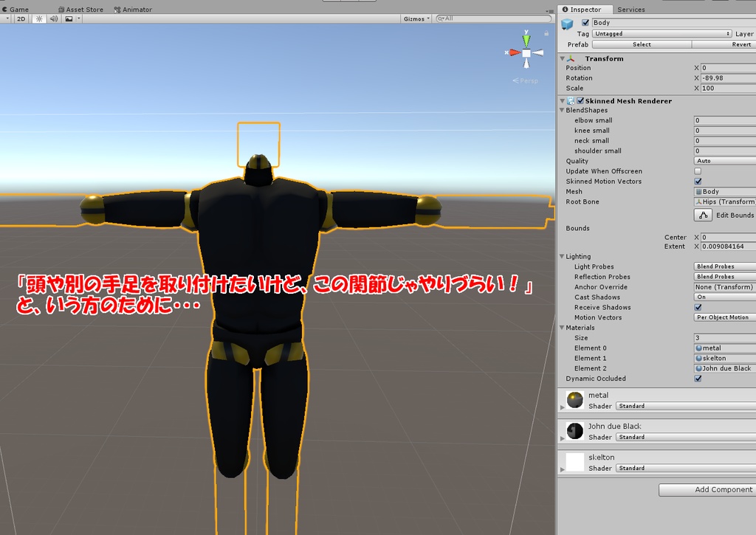Viewport: 756px width, 535px height.
Task: Activate the Edit Bounds tool
Action: [x=704, y=215]
